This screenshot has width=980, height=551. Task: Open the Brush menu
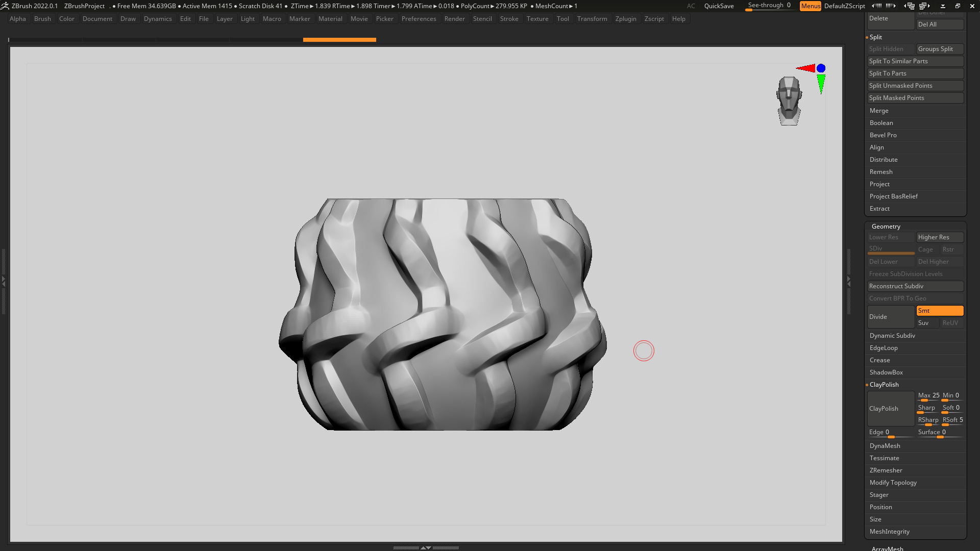click(42, 19)
